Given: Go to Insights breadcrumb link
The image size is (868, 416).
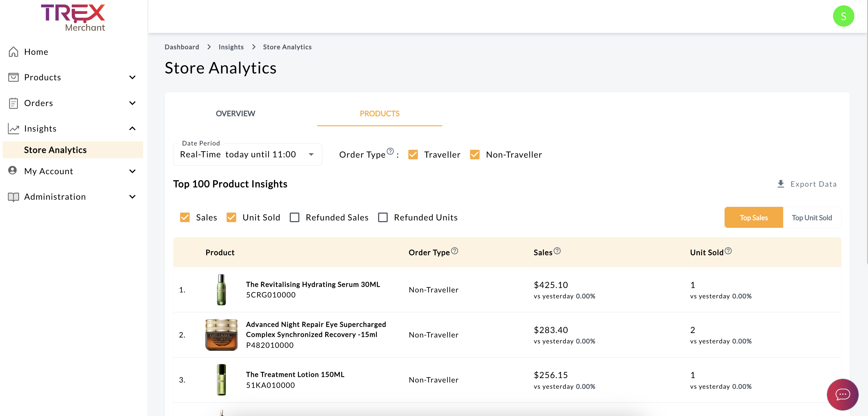Looking at the screenshot, I should [x=231, y=47].
